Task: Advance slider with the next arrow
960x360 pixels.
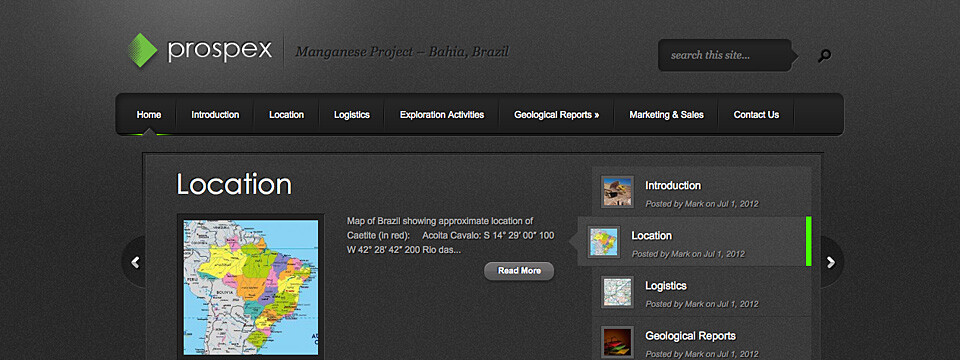Action: coord(831,262)
